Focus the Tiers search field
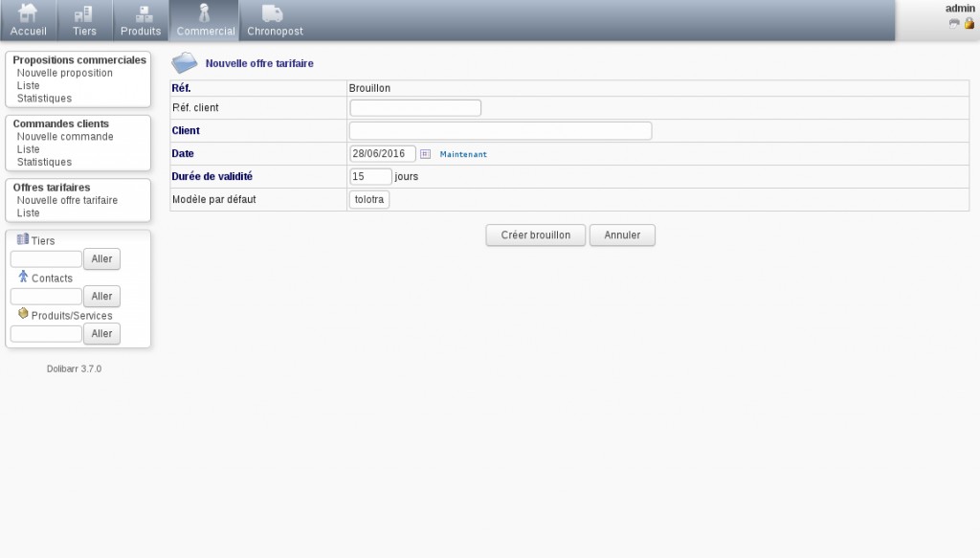980x558 pixels. click(46, 259)
